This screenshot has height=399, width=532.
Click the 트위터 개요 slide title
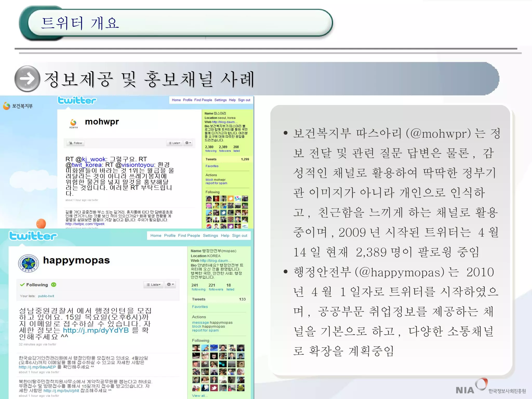click(80, 23)
